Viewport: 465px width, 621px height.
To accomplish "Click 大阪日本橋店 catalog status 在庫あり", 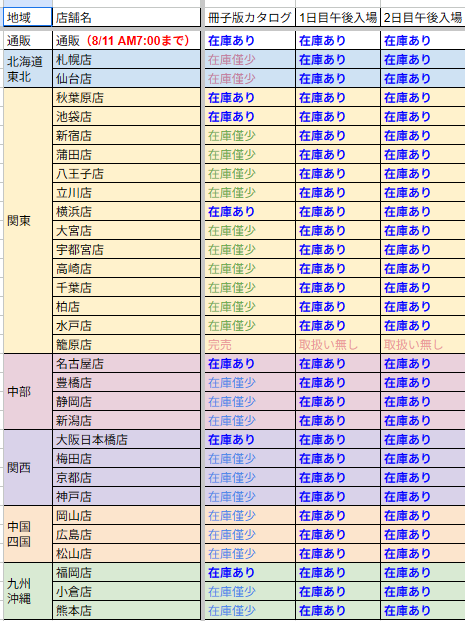I will tap(250, 440).
